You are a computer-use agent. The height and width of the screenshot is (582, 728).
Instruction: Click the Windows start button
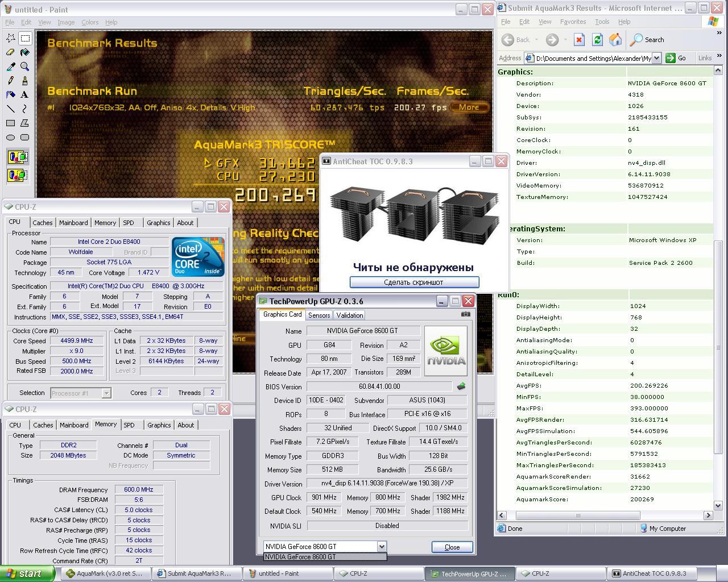(27, 573)
